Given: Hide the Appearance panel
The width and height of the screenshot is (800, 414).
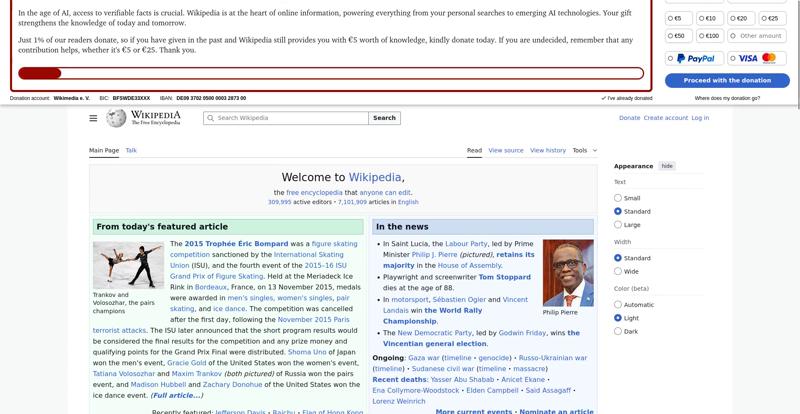Looking at the screenshot, I should tap(667, 166).
